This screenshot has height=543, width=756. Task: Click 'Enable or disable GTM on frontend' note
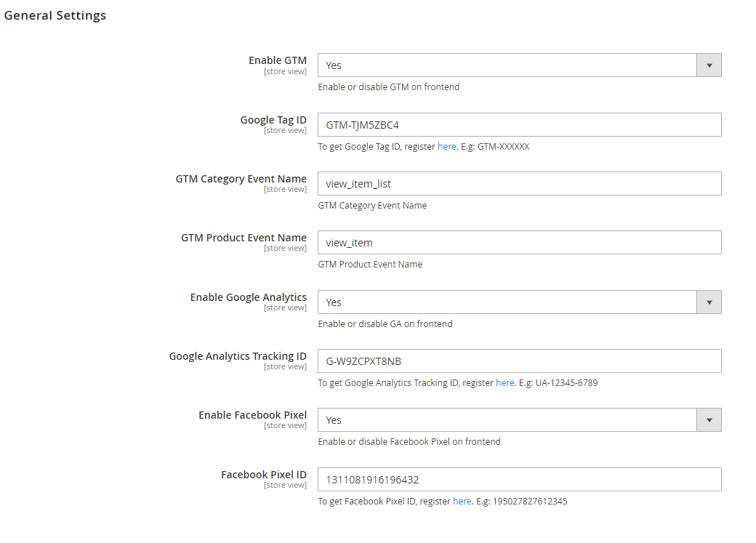pyautogui.click(x=389, y=87)
